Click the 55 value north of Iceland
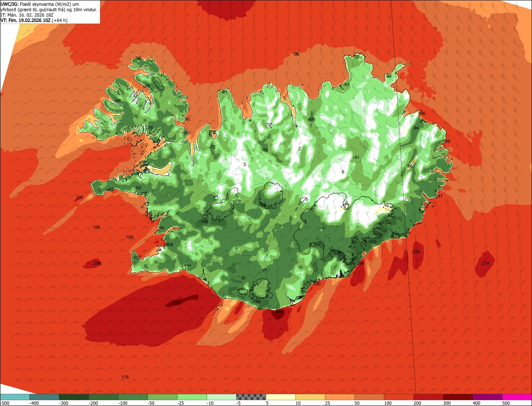 (x=296, y=54)
